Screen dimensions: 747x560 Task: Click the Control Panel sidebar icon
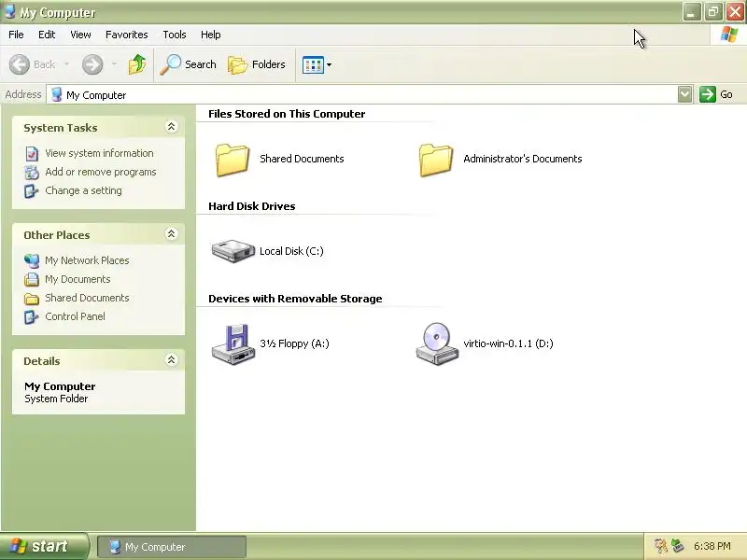pos(32,317)
